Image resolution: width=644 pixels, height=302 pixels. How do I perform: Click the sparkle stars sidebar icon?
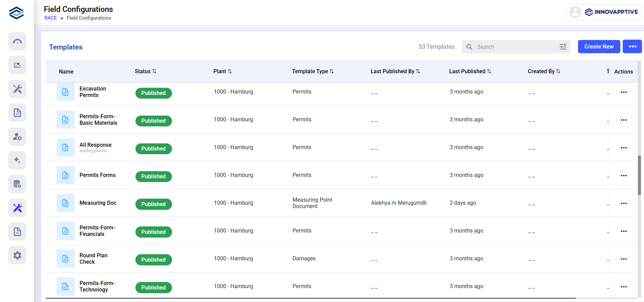click(x=17, y=160)
